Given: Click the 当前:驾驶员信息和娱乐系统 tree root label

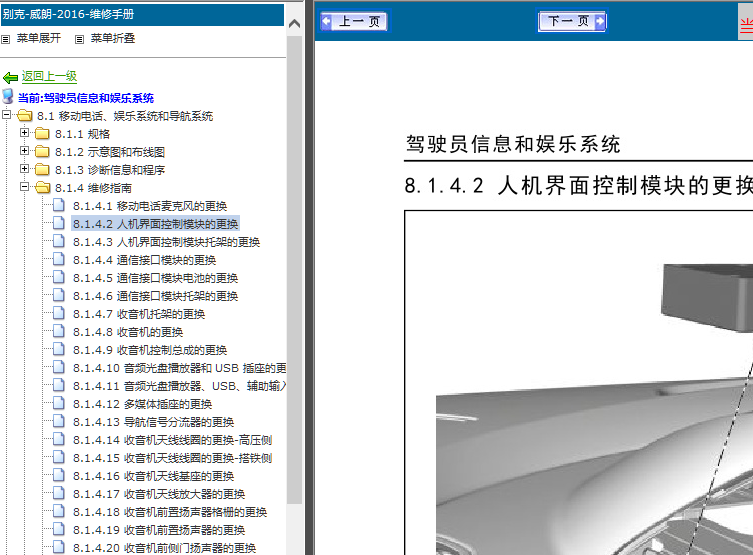Looking at the screenshot, I should pos(86,98).
